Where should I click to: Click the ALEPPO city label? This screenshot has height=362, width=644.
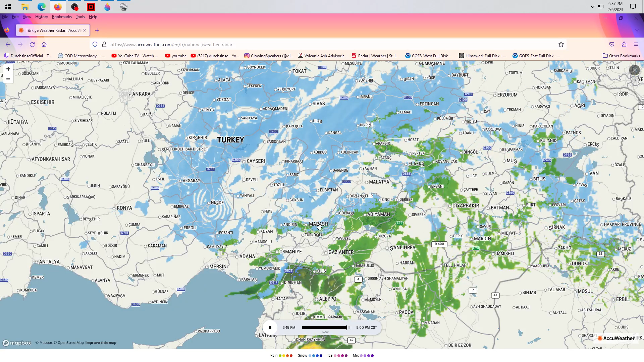[x=328, y=299]
